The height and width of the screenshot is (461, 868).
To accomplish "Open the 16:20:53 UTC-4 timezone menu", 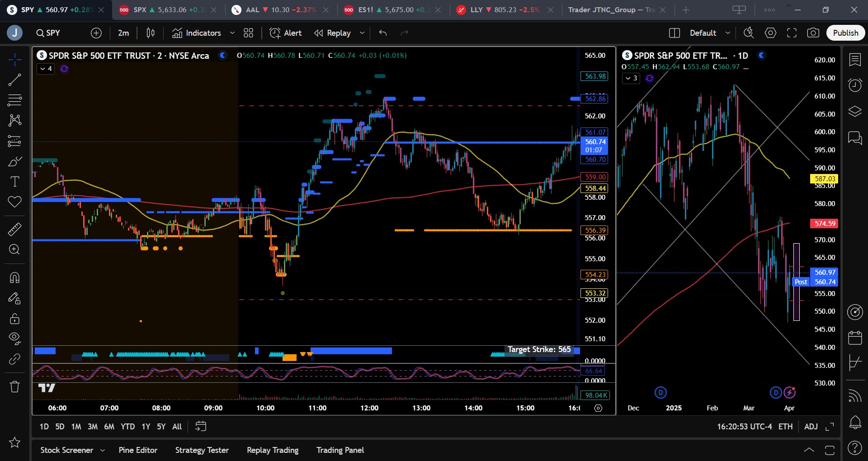I will [x=745, y=427].
